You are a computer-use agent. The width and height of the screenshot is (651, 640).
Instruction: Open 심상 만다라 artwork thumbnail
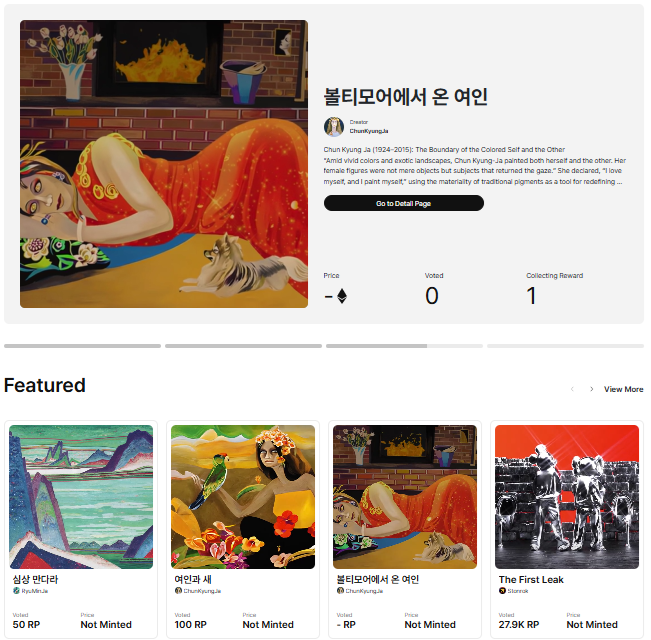81,497
